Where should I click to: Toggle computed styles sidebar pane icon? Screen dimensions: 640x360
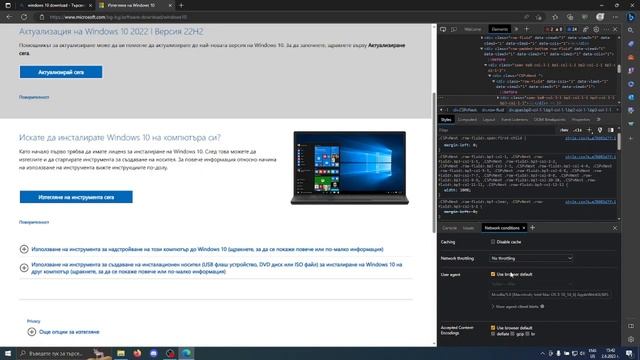click(611, 130)
